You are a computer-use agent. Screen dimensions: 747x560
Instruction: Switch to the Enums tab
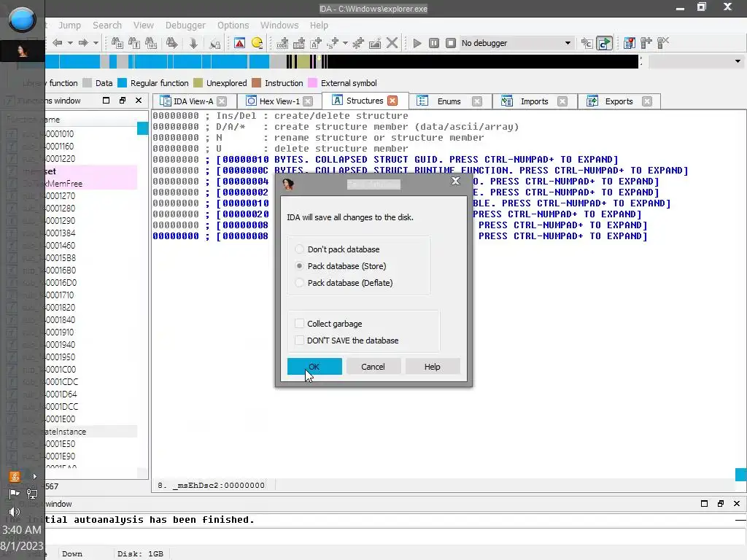coord(449,101)
